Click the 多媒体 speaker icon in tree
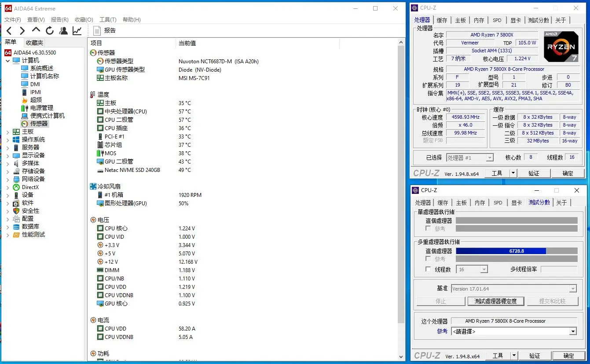 [x=16, y=163]
